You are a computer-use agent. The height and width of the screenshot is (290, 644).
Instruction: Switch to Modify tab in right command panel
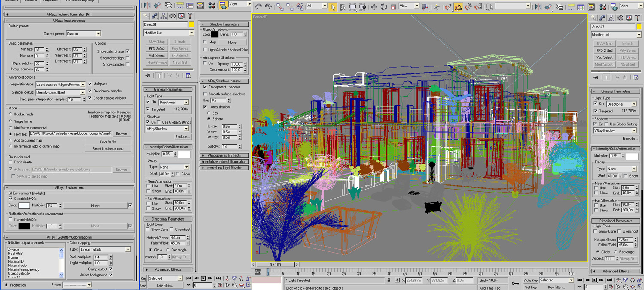click(x=603, y=18)
